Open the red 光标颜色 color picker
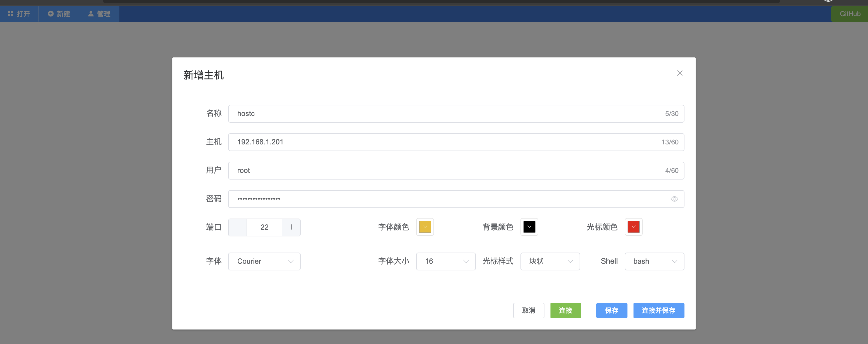This screenshot has height=344, width=868. pyautogui.click(x=633, y=227)
